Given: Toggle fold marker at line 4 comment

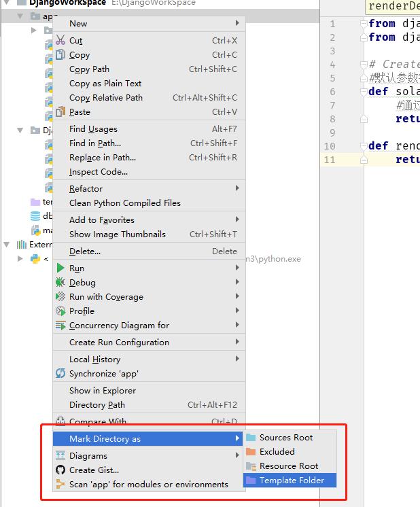Looking at the screenshot, I should click(x=364, y=65).
